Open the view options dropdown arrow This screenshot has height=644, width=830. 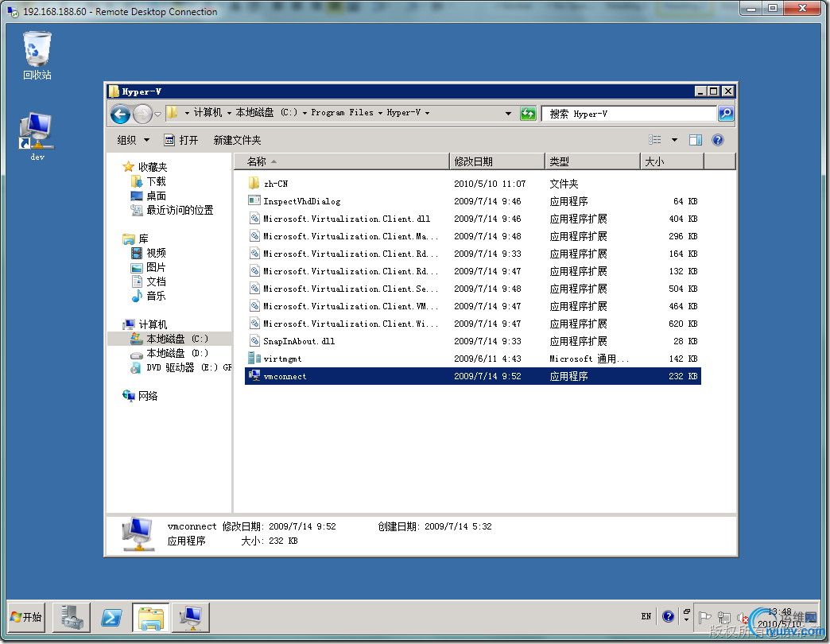point(674,140)
